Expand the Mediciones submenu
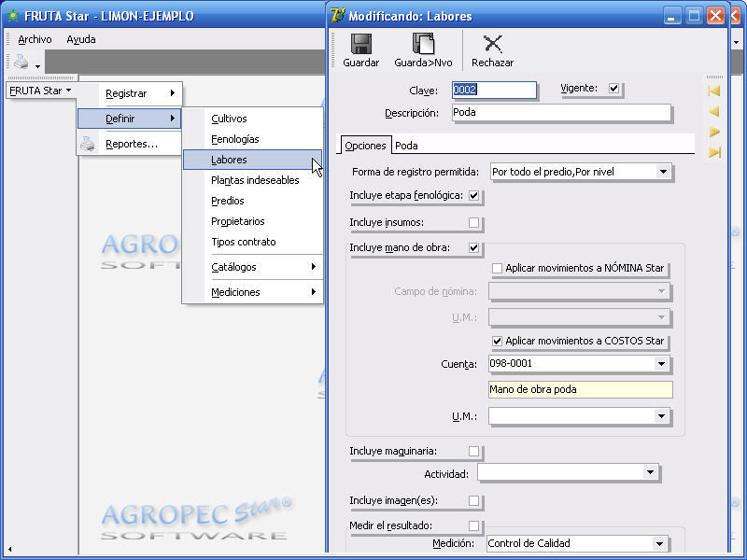Viewport: 747px width, 560px height. tap(253, 292)
